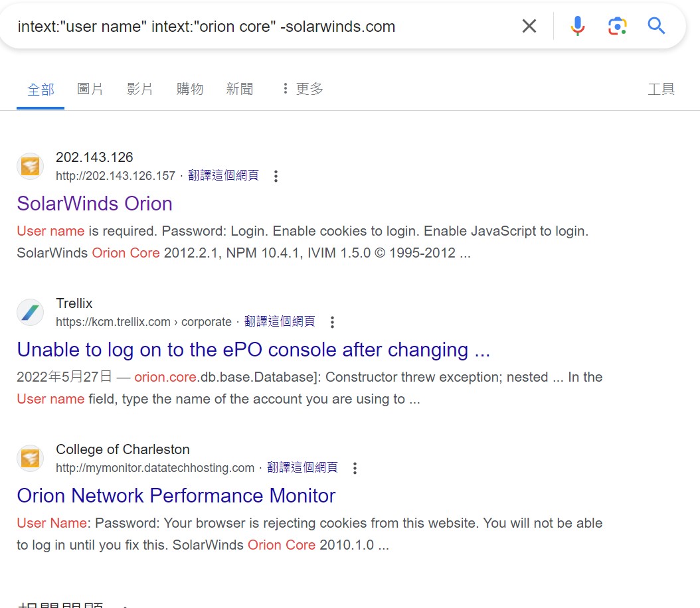
Task: Translate the Trellix page via 翻譯這個網頁
Action: pyautogui.click(x=280, y=321)
